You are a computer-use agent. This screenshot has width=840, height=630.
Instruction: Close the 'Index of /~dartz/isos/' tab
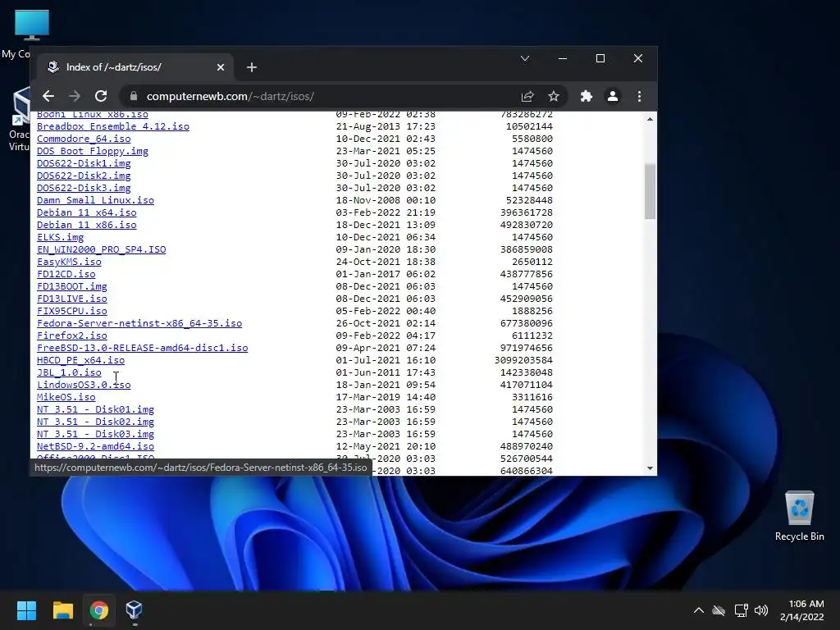tap(220, 67)
